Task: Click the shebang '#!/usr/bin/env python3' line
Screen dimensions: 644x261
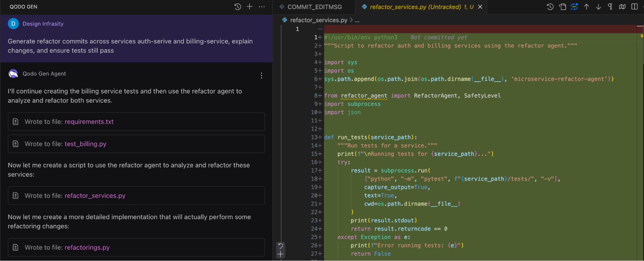Action: click(361, 37)
